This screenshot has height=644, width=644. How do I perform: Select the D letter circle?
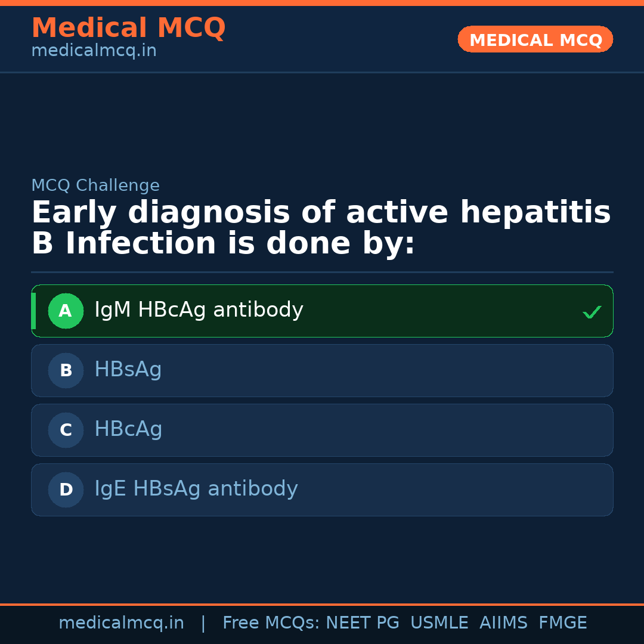click(x=66, y=490)
